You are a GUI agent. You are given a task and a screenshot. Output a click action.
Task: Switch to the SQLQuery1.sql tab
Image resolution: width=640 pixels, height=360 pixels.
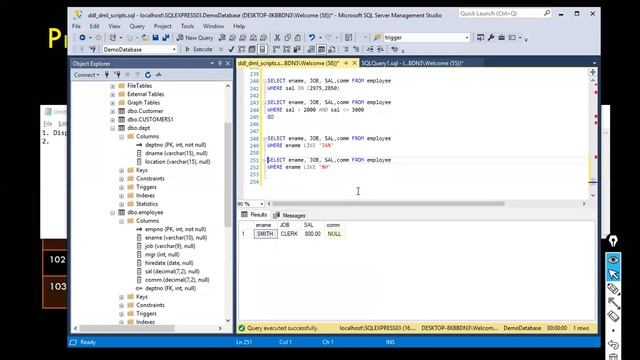[412, 63]
